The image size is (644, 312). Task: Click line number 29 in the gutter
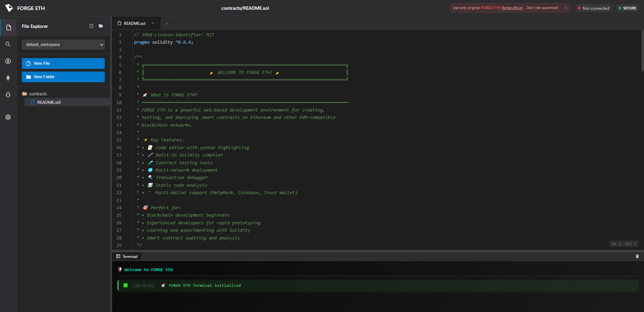[x=119, y=246]
